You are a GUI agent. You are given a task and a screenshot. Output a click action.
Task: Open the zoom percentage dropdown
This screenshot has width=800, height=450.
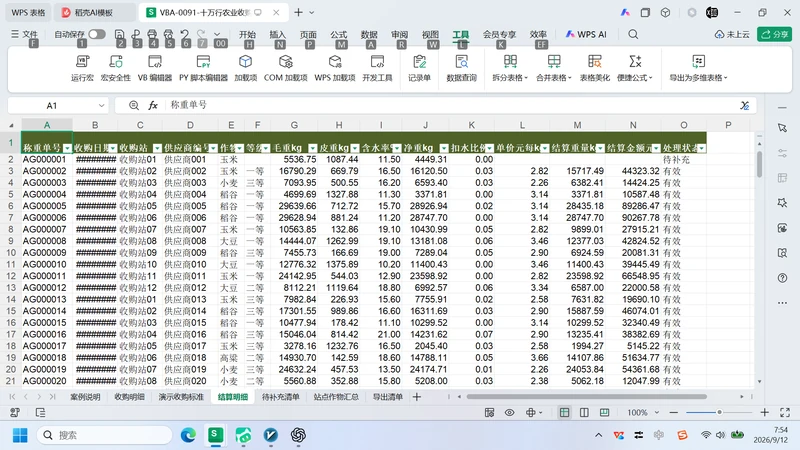point(657,412)
